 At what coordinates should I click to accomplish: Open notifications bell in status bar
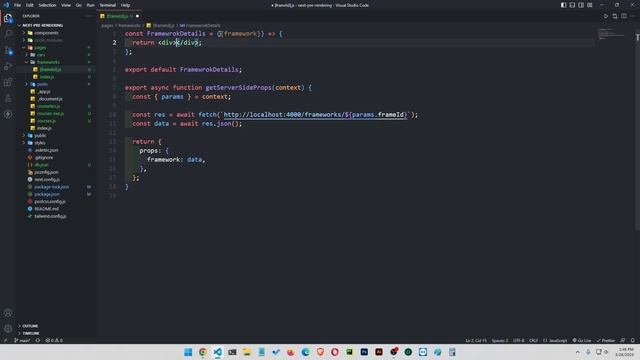click(633, 340)
